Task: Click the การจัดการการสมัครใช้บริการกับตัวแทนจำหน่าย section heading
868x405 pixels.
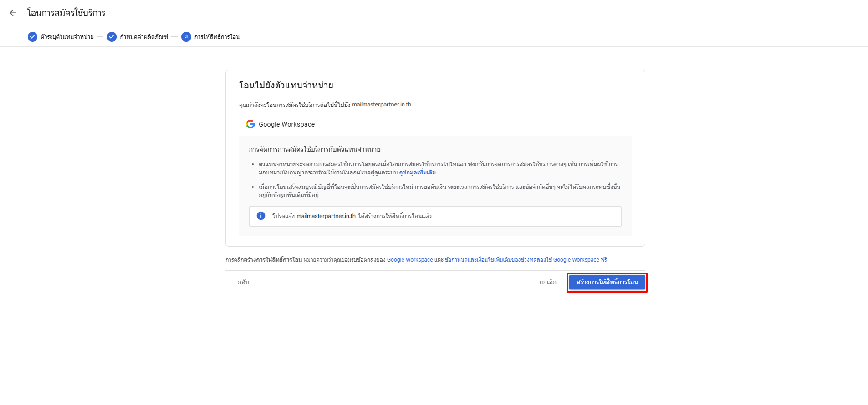Action: [314, 149]
